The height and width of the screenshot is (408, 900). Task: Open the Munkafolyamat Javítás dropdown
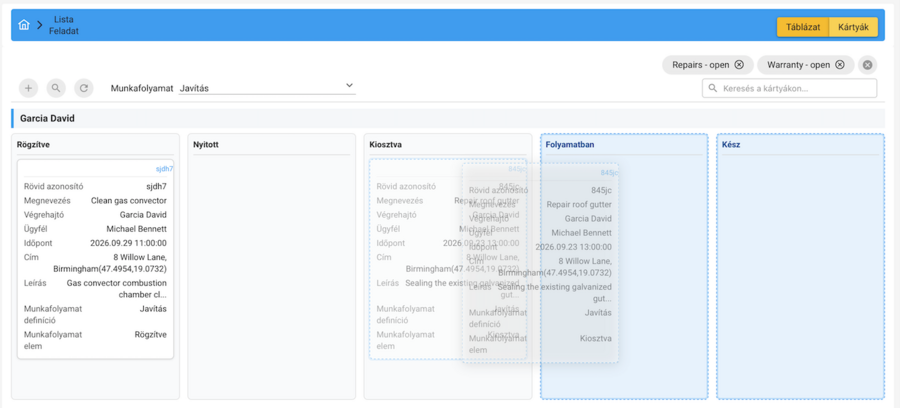267,88
